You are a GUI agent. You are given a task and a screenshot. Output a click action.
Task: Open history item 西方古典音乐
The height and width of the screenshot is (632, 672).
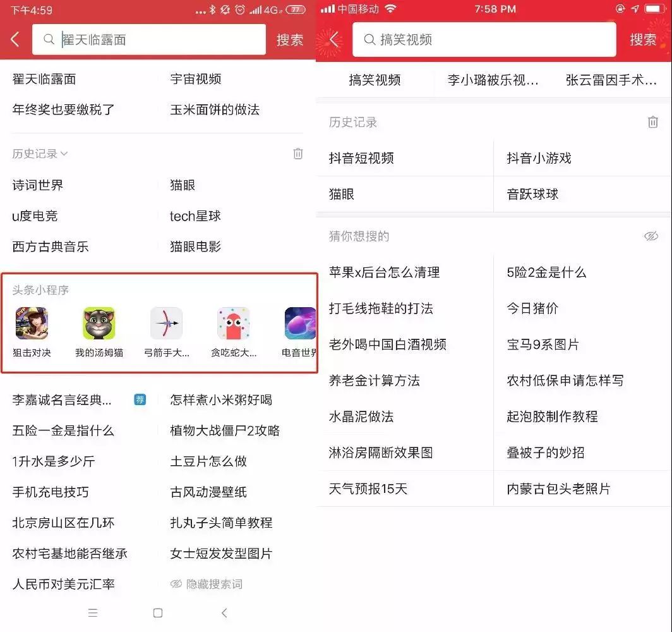51,246
